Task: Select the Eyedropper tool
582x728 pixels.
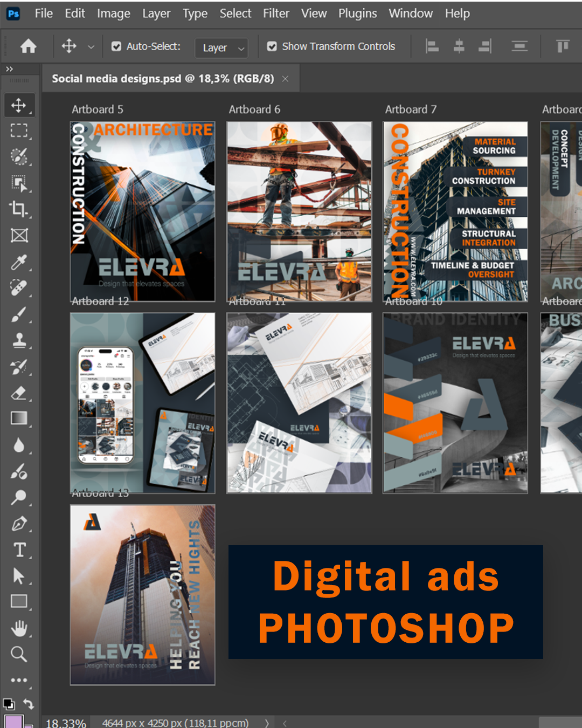Action: point(19,262)
